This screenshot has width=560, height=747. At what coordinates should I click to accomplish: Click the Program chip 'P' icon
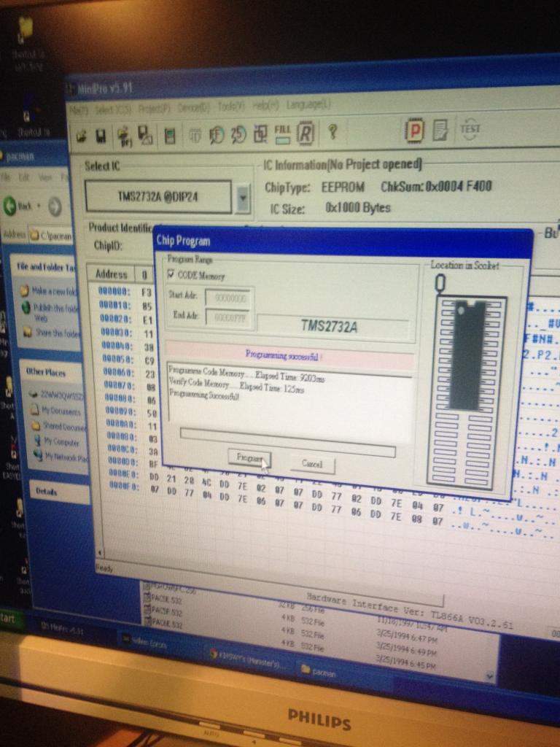pos(415,131)
